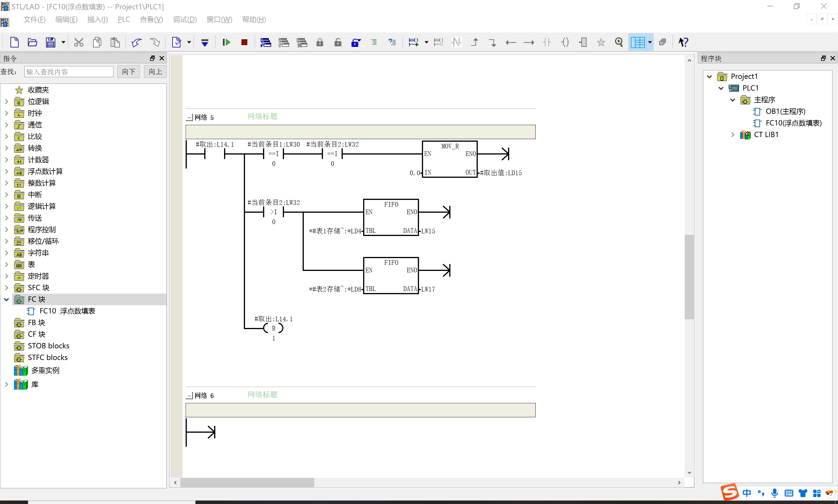This screenshot has width=838, height=504.
Task: Insert a contact using the toolbar icon
Action: pos(547,42)
